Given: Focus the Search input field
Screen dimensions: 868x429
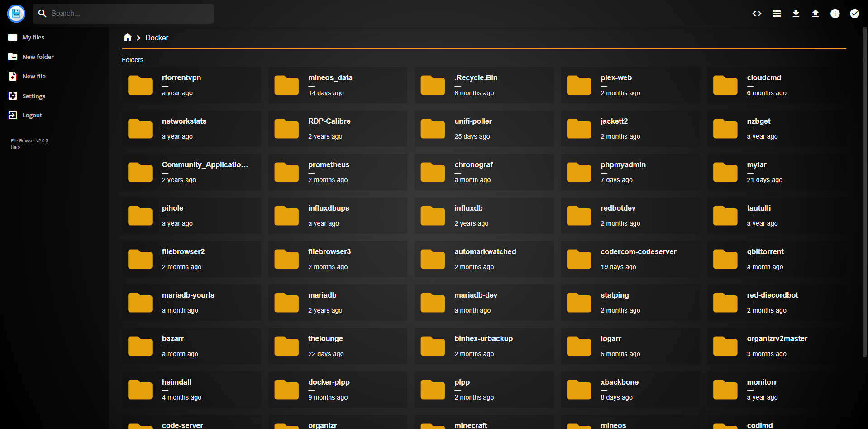Looking at the screenshot, I should point(129,14).
